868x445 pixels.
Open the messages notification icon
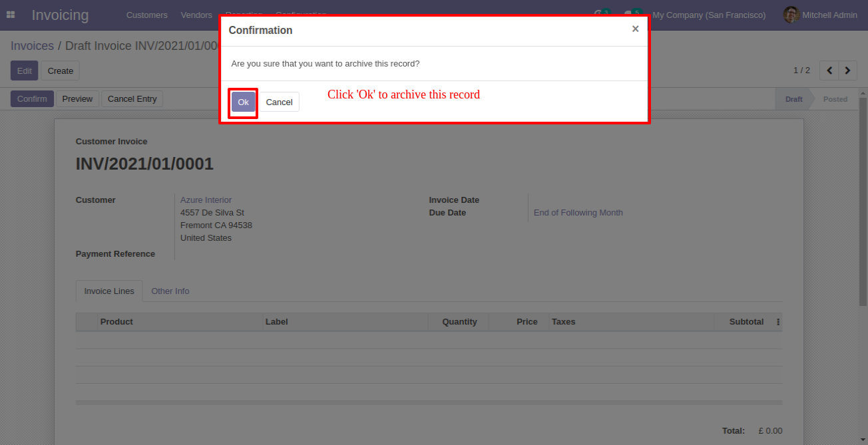click(x=629, y=14)
